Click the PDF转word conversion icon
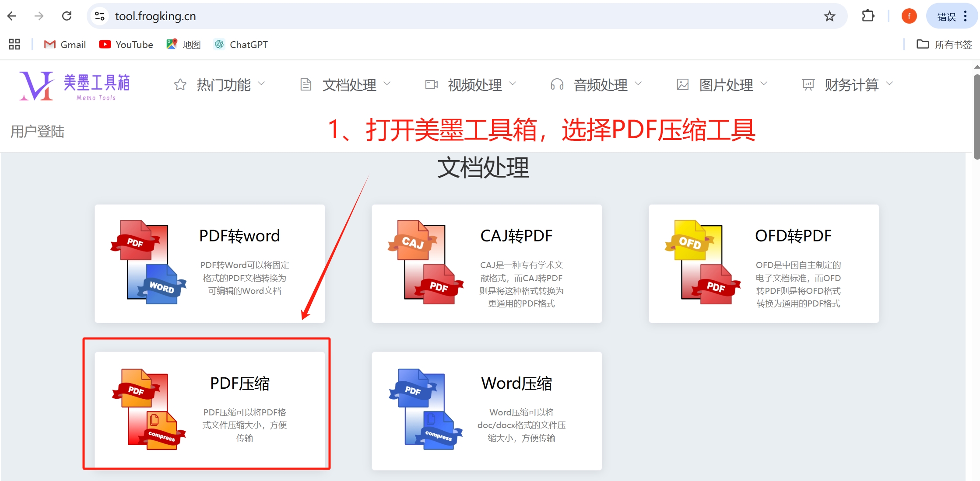 (x=148, y=262)
